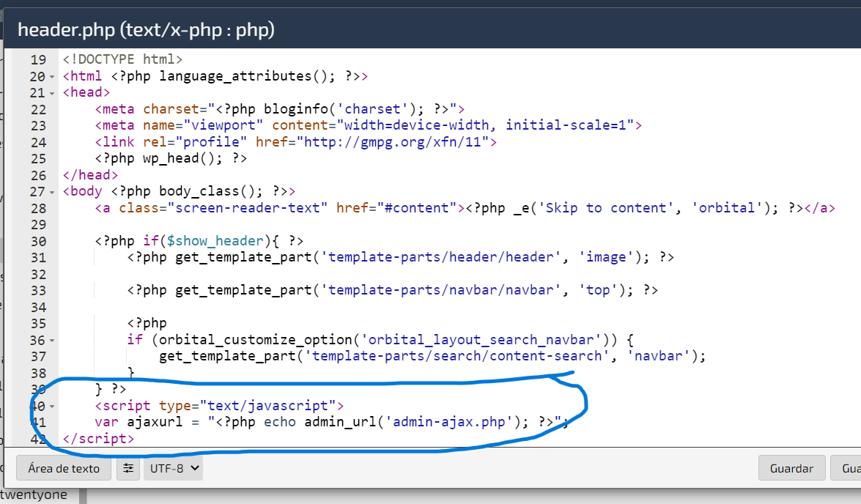The image size is (861, 504).
Task: Place cursor on meta charset line
Action: coord(280,108)
